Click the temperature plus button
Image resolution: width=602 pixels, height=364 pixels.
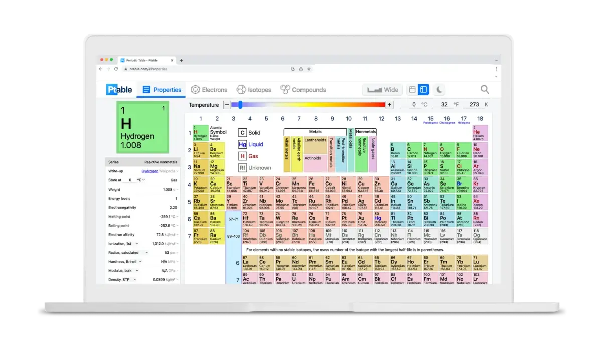[x=389, y=105]
